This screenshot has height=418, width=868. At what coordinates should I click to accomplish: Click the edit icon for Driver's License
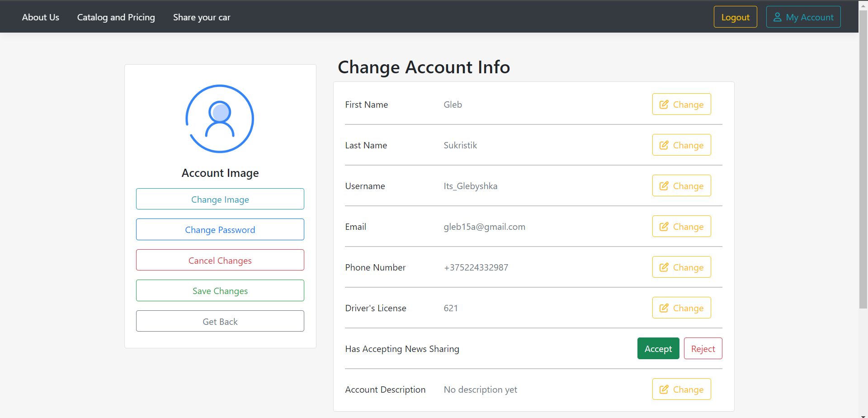click(x=664, y=308)
